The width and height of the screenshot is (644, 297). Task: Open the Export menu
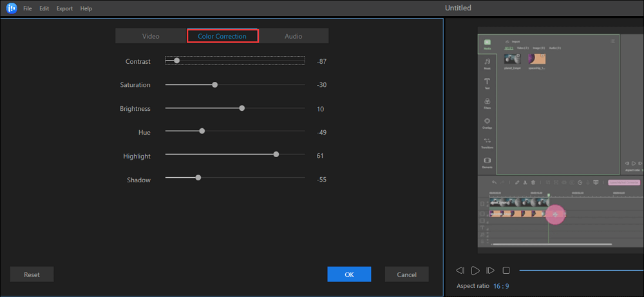click(64, 8)
